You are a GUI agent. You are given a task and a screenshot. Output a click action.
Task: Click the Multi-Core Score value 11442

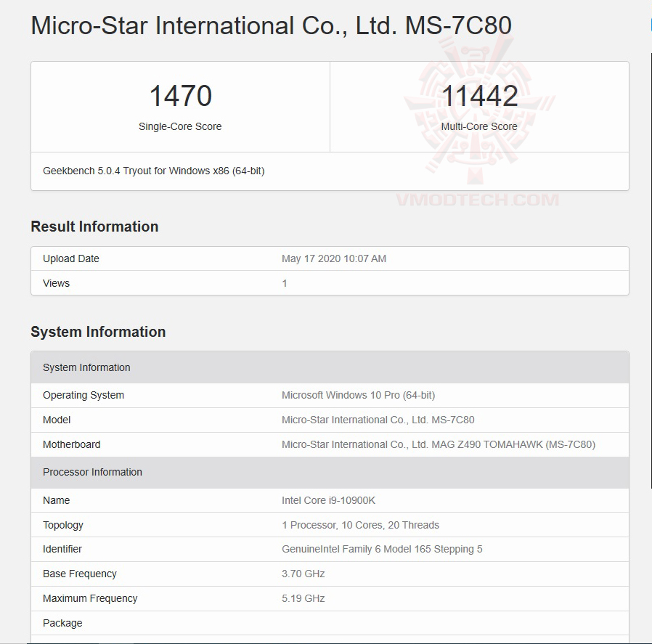click(x=480, y=95)
